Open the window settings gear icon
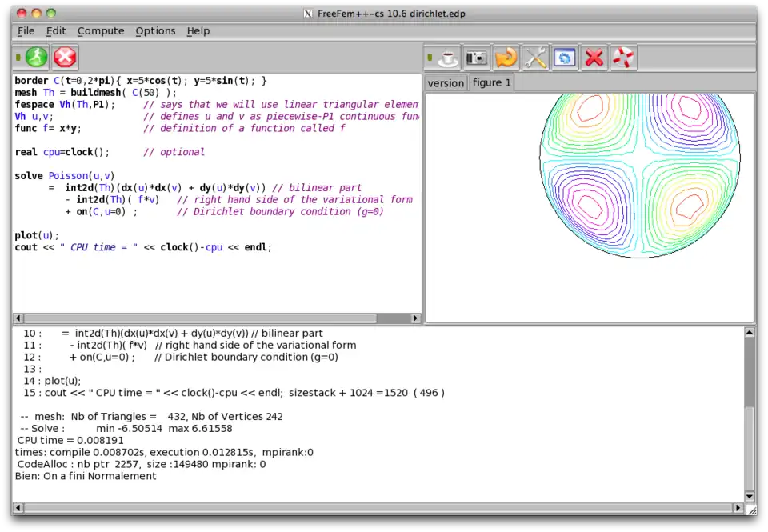 (x=564, y=58)
